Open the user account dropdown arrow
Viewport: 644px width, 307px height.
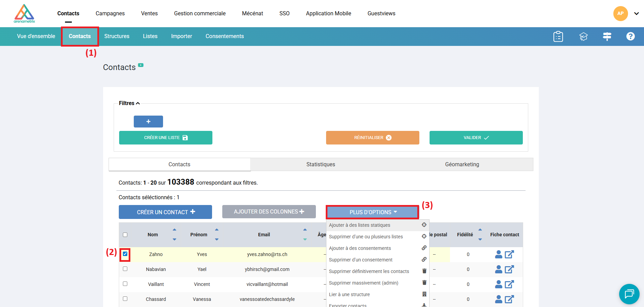pyautogui.click(x=636, y=14)
